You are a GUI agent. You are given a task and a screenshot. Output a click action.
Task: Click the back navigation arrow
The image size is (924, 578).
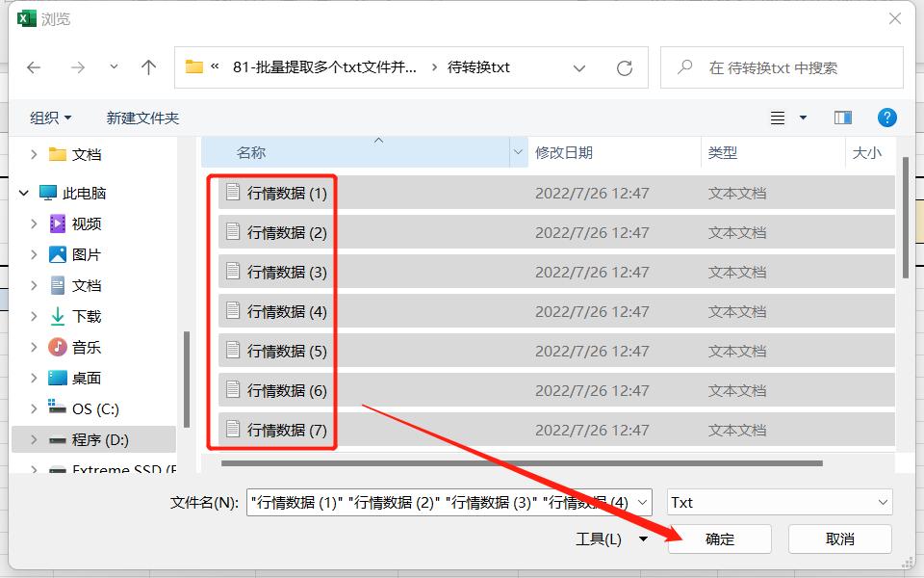[x=35, y=67]
